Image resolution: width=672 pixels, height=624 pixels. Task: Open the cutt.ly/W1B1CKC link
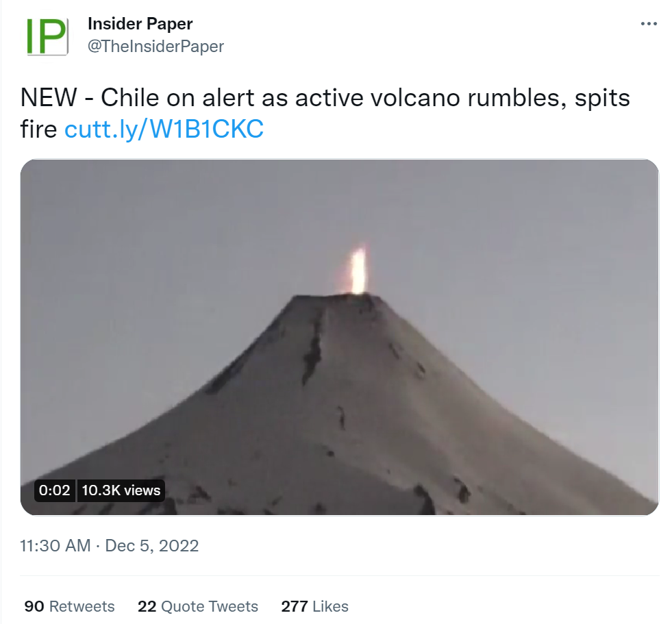(x=164, y=129)
